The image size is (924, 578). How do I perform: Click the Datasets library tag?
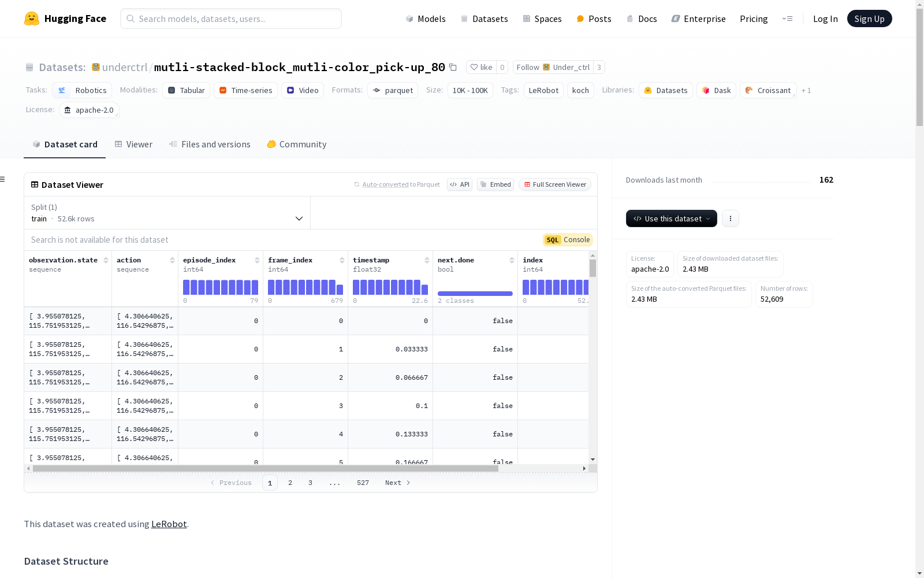(x=666, y=90)
